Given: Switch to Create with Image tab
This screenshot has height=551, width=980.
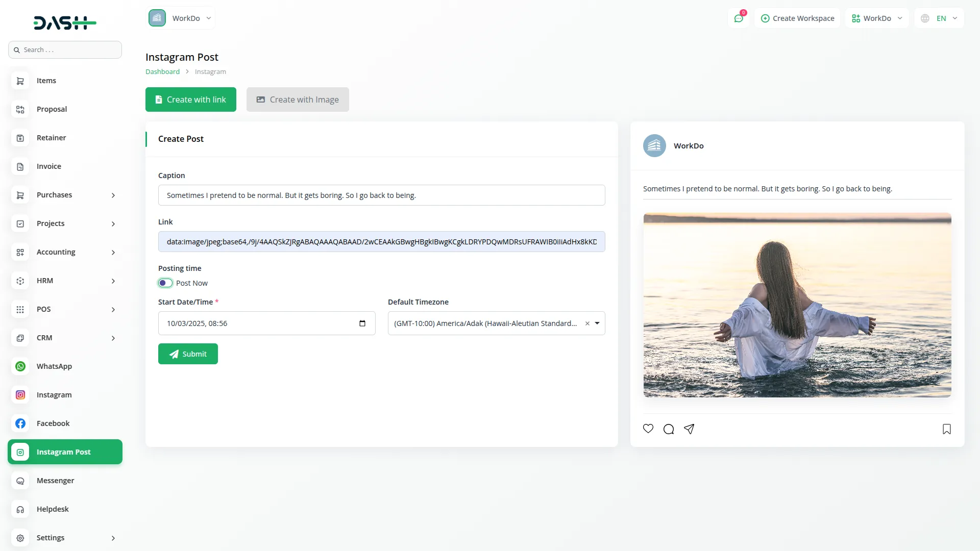Looking at the screenshot, I should [x=298, y=99].
